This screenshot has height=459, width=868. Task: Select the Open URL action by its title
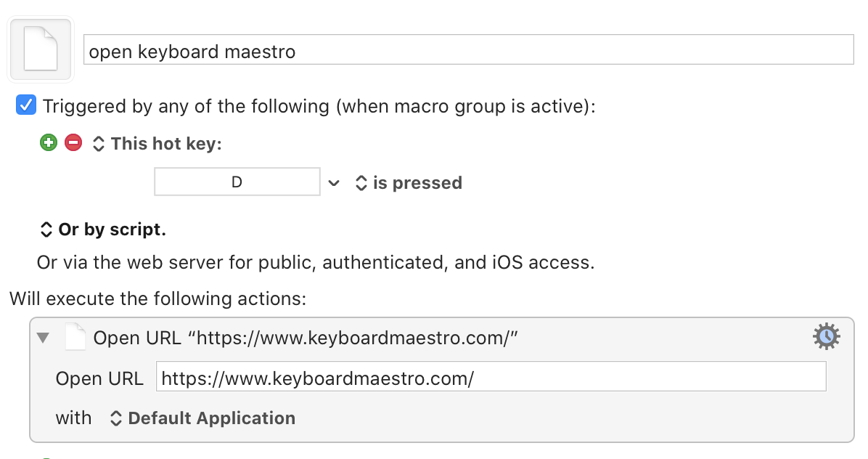click(x=306, y=338)
